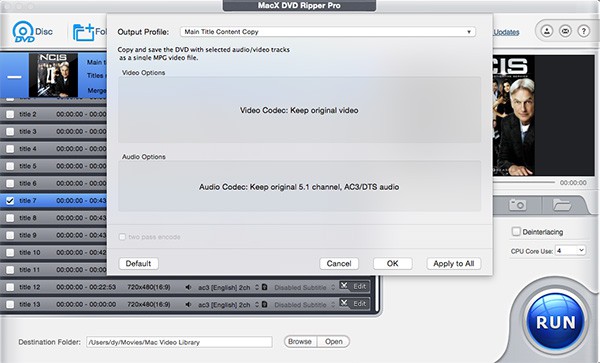
Task: Click the subtitle file icon in title 13 row
Action: 264,304
